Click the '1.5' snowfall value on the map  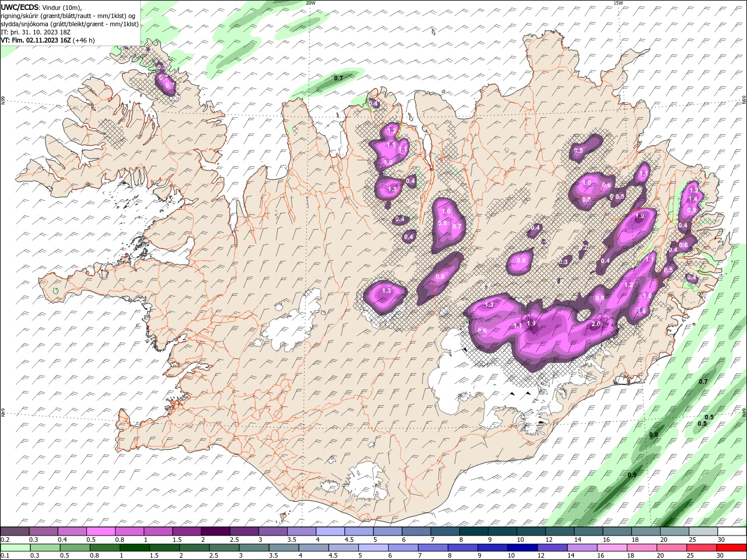392,189
